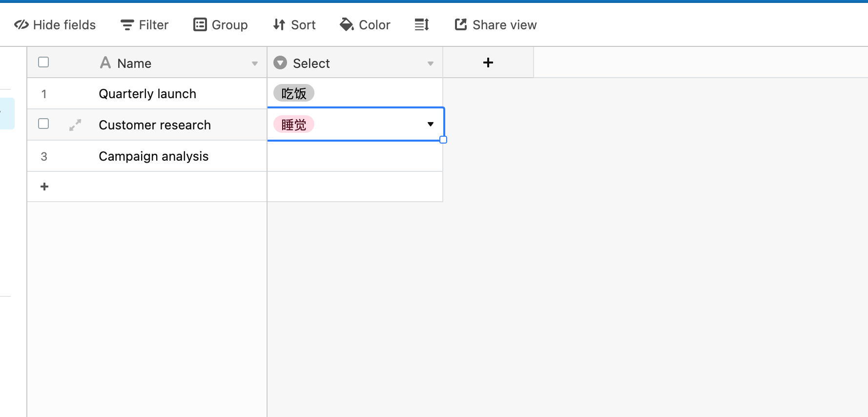Click the Name column header label
This screenshot has height=417, width=868.
pyautogui.click(x=134, y=63)
